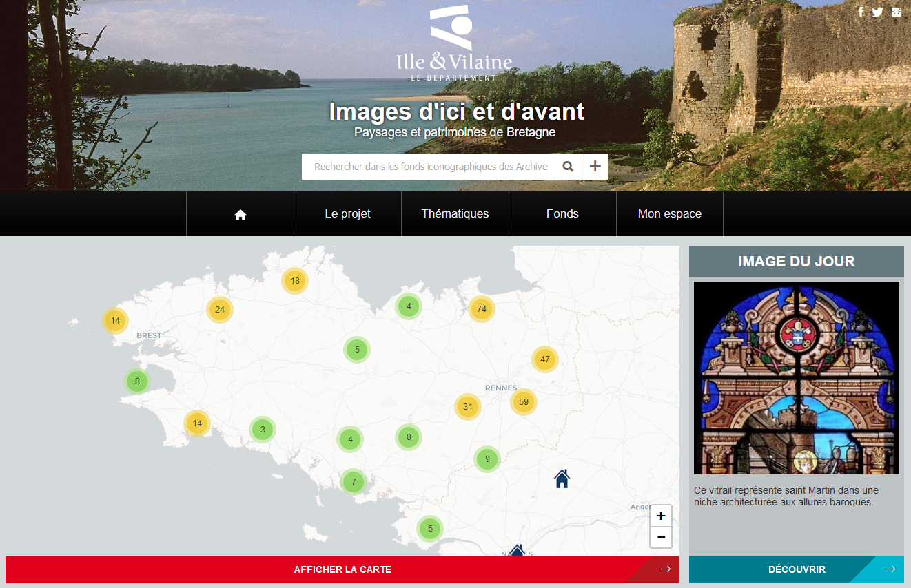Zoom in on the map
Screen dimensions: 911x588
[x=661, y=516]
